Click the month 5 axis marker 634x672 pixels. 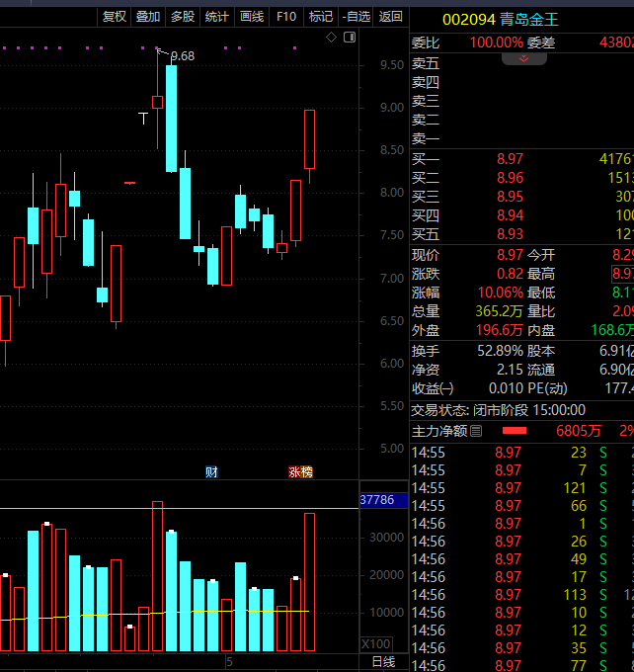[230, 662]
